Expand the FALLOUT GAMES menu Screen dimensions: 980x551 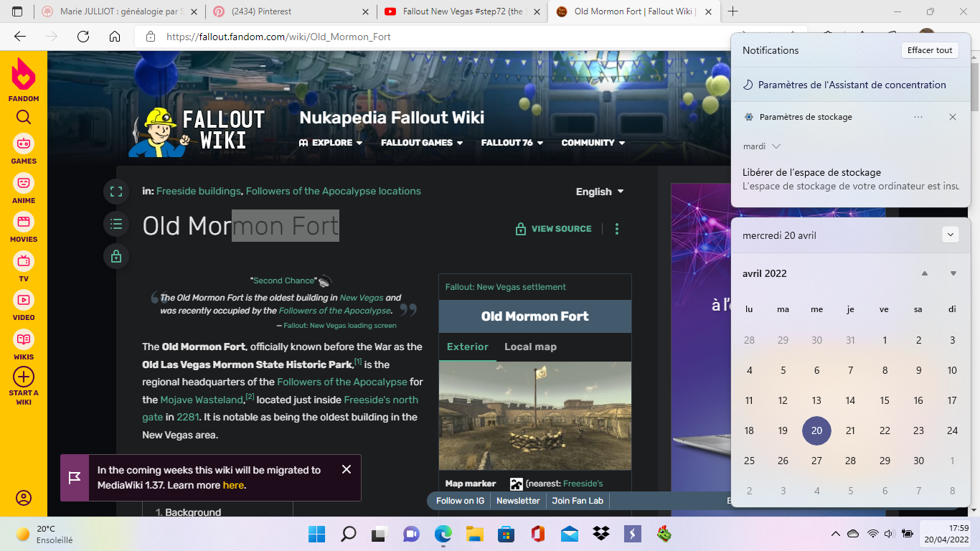(x=422, y=143)
